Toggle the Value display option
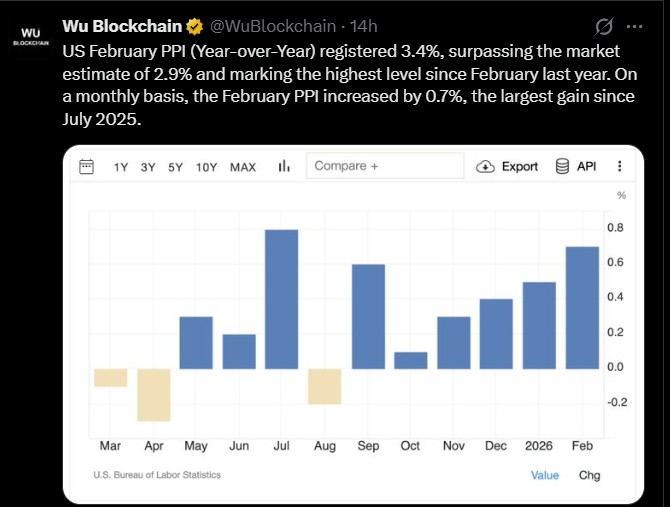Viewport: 670px width, 507px height. (x=545, y=475)
